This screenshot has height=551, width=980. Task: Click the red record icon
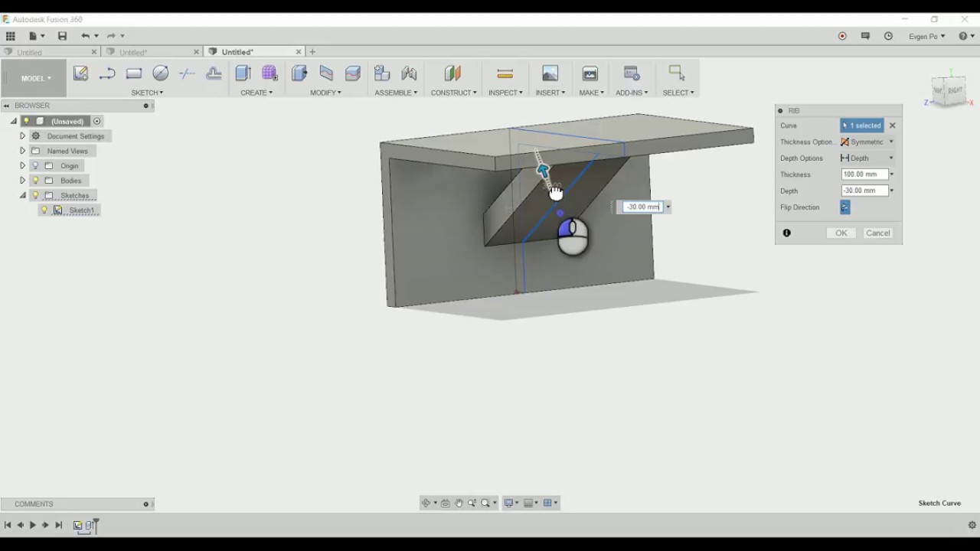tap(842, 36)
